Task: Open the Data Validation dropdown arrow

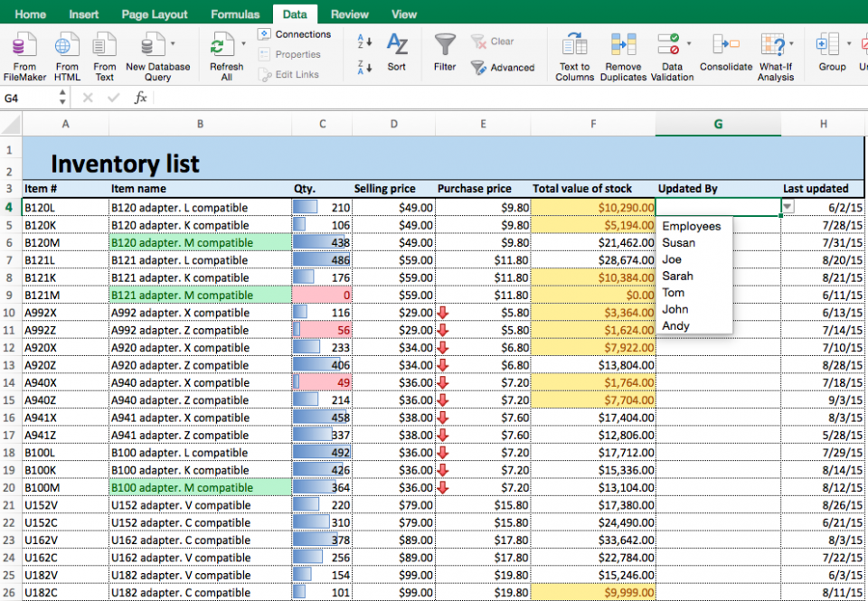Action: click(689, 43)
